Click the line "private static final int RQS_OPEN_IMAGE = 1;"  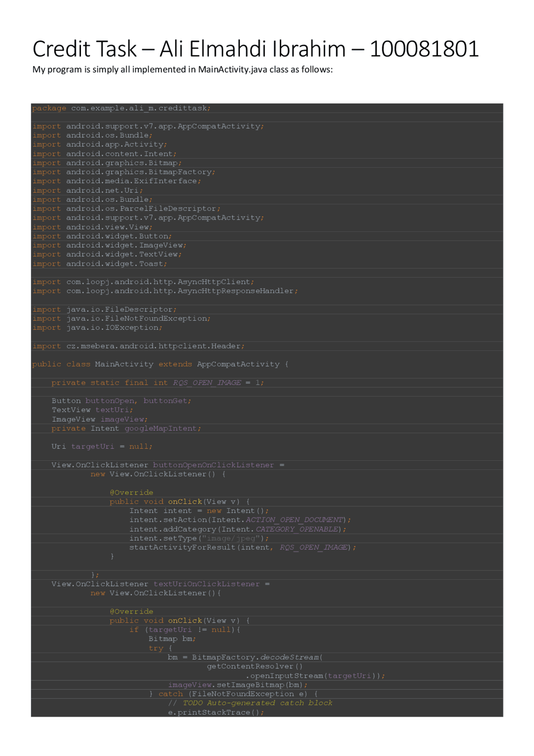[158, 383]
